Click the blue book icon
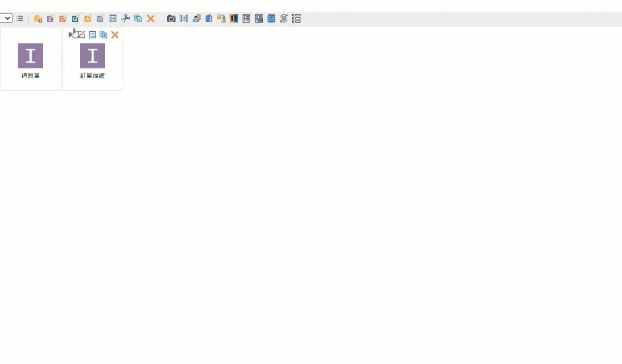Screen dimensions: 622x364 pos(209,18)
